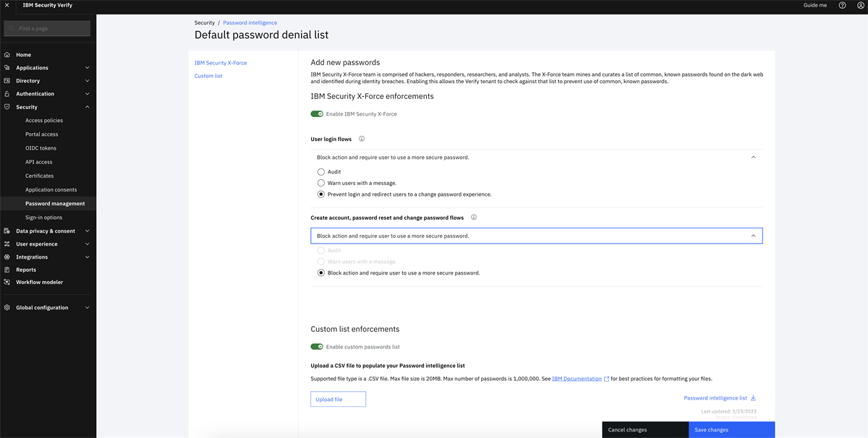Select the Audit radio button

[320, 171]
